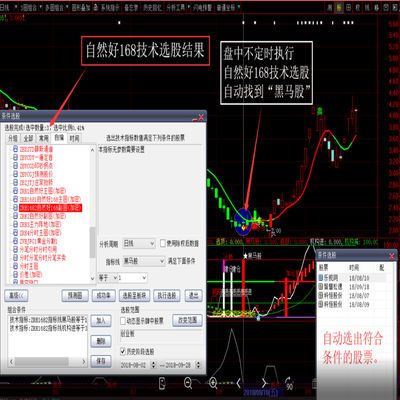400x400 pixels.
Task: Click the stock icon beside 18/08/07 result row
Action: tap(321, 295)
